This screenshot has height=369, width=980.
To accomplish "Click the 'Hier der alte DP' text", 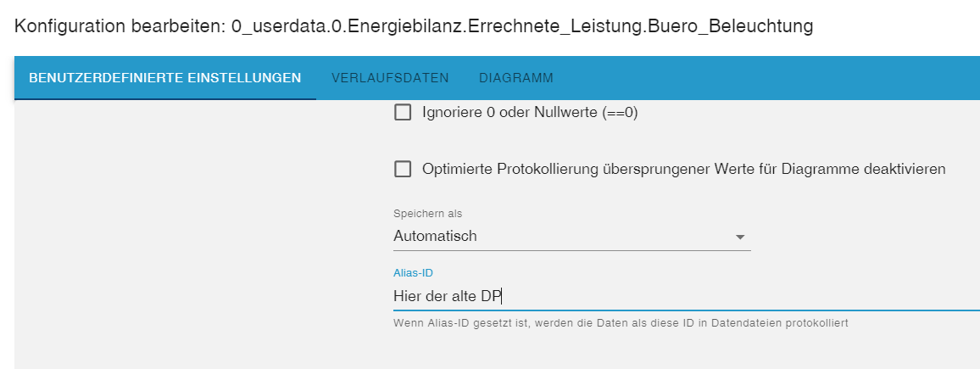I will click(x=448, y=296).
